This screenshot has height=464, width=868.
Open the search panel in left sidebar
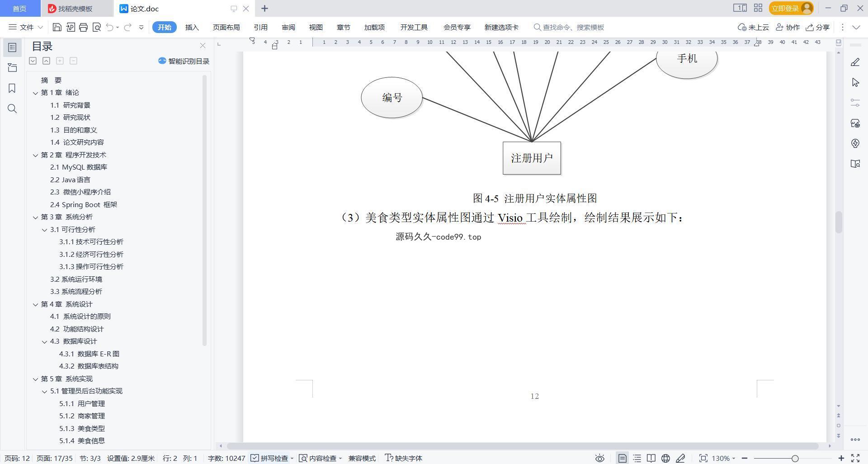click(12, 109)
